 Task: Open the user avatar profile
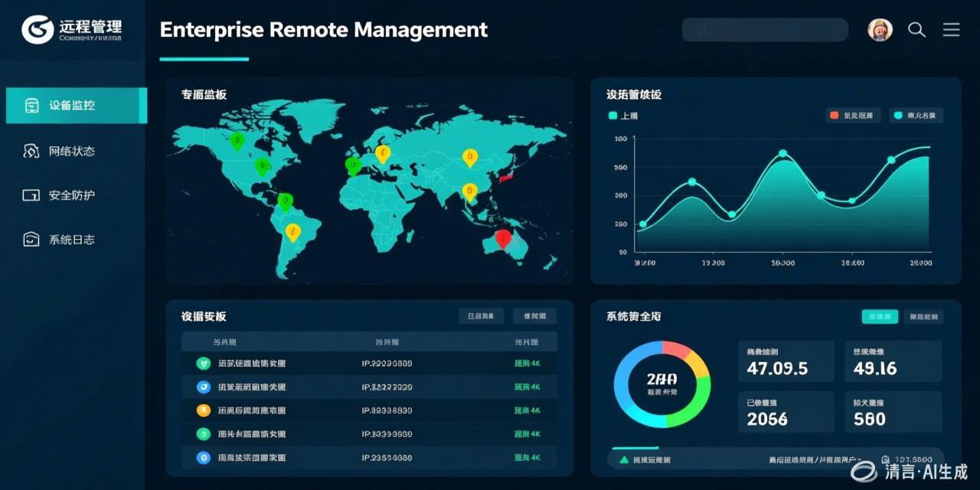pyautogui.click(x=880, y=30)
